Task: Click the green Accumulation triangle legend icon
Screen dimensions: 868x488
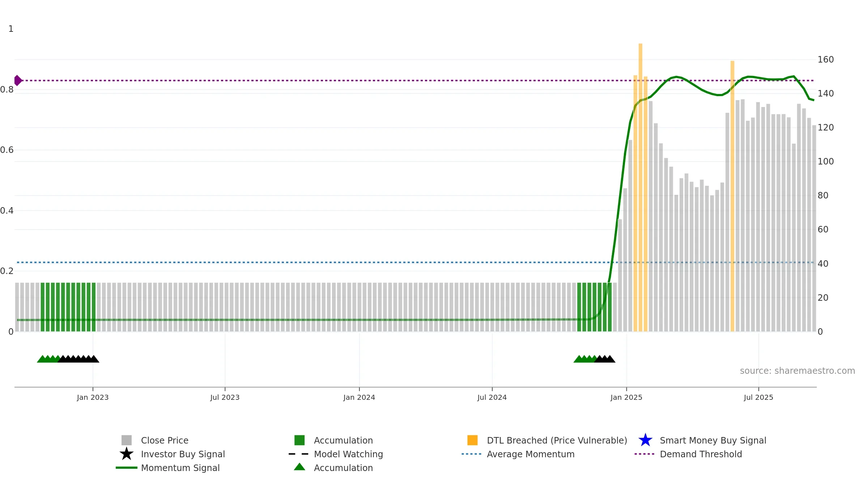Action: (x=299, y=467)
